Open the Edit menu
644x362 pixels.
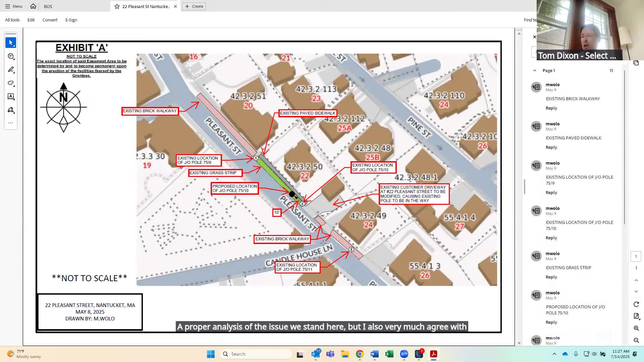pyautogui.click(x=31, y=20)
